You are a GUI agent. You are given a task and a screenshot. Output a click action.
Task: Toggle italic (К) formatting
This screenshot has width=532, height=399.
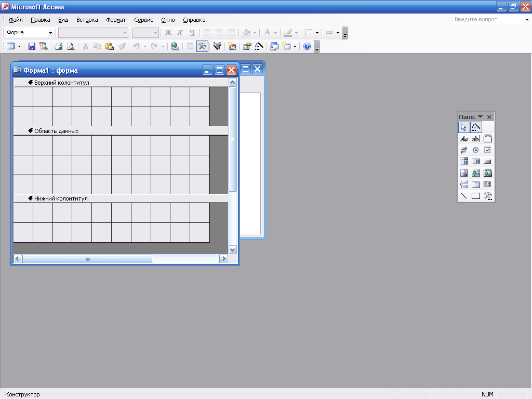[180, 33]
